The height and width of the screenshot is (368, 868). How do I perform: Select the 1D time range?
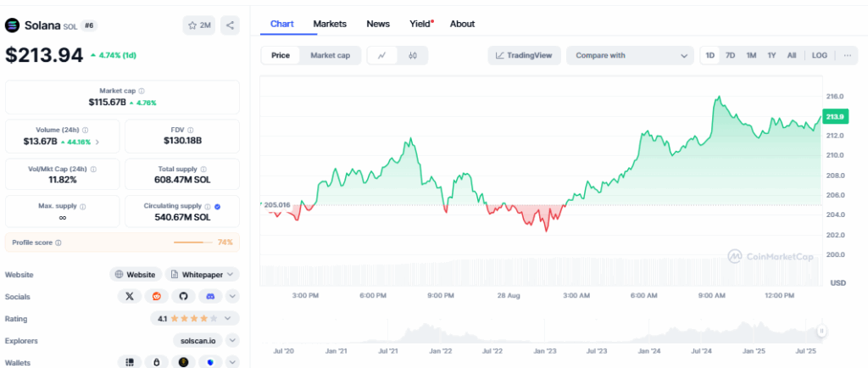[710, 55]
